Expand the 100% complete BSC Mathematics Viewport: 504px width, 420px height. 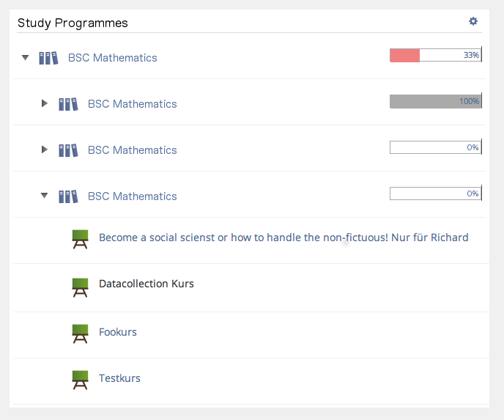(45, 103)
